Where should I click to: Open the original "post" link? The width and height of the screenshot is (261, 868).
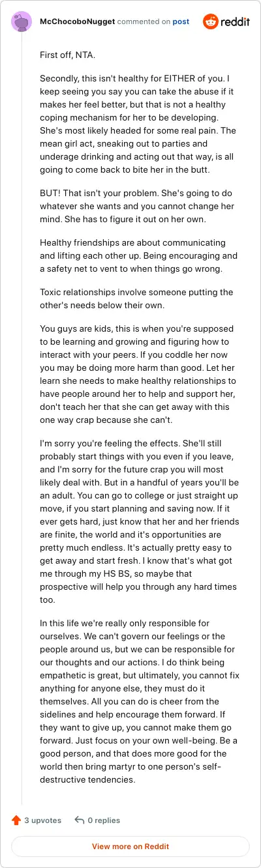tap(181, 22)
